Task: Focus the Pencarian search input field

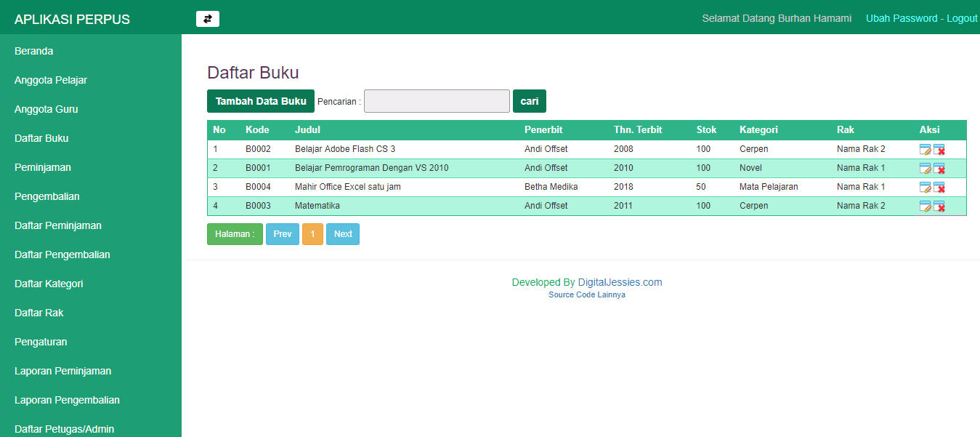Action: pyautogui.click(x=437, y=101)
